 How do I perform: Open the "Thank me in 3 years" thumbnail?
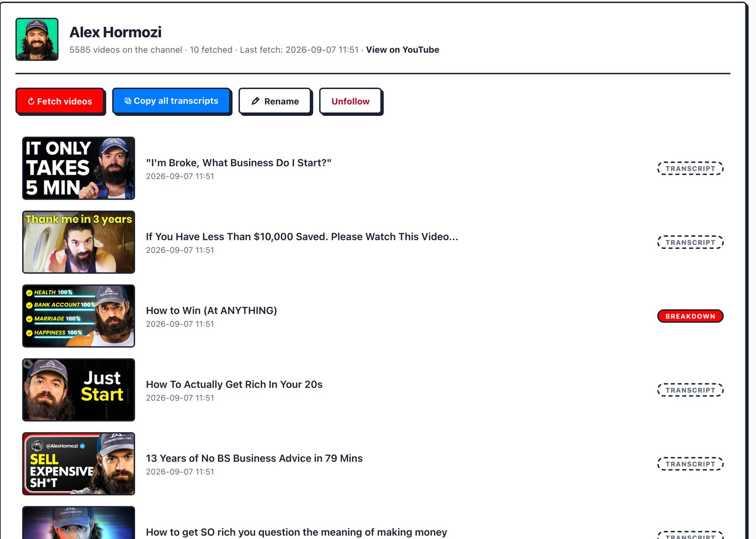point(79,242)
